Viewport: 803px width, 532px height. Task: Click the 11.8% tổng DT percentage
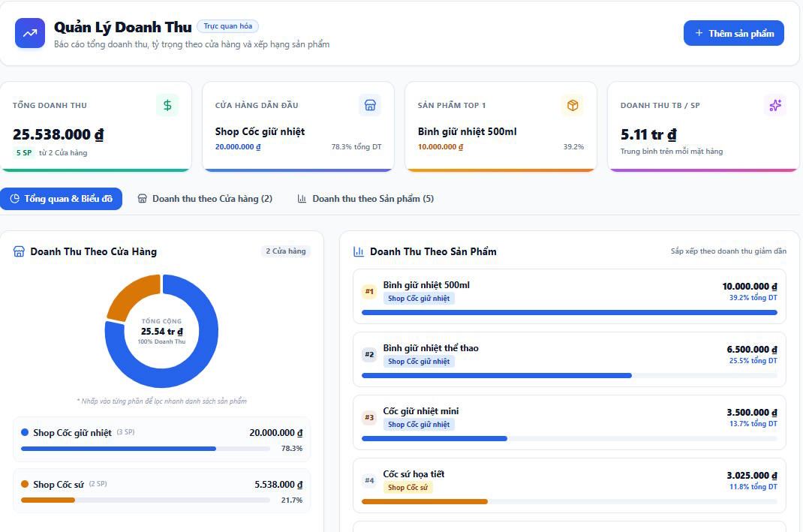pos(753,487)
